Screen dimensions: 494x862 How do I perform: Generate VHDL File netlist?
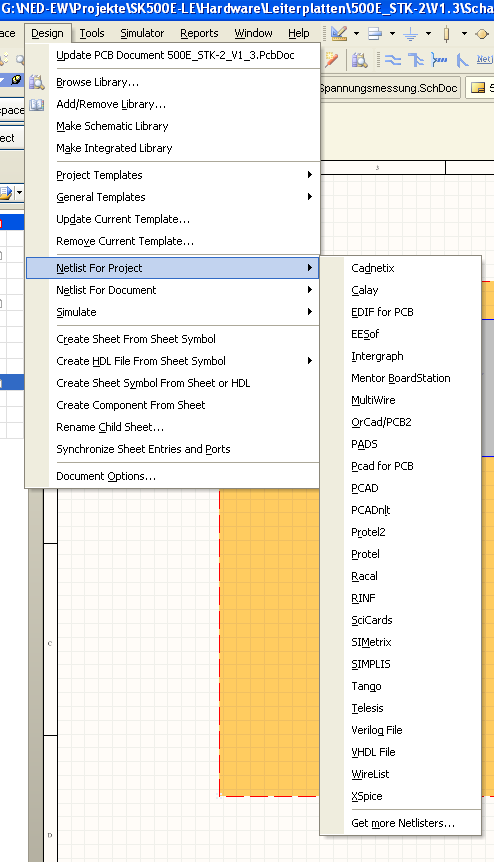click(401, 752)
